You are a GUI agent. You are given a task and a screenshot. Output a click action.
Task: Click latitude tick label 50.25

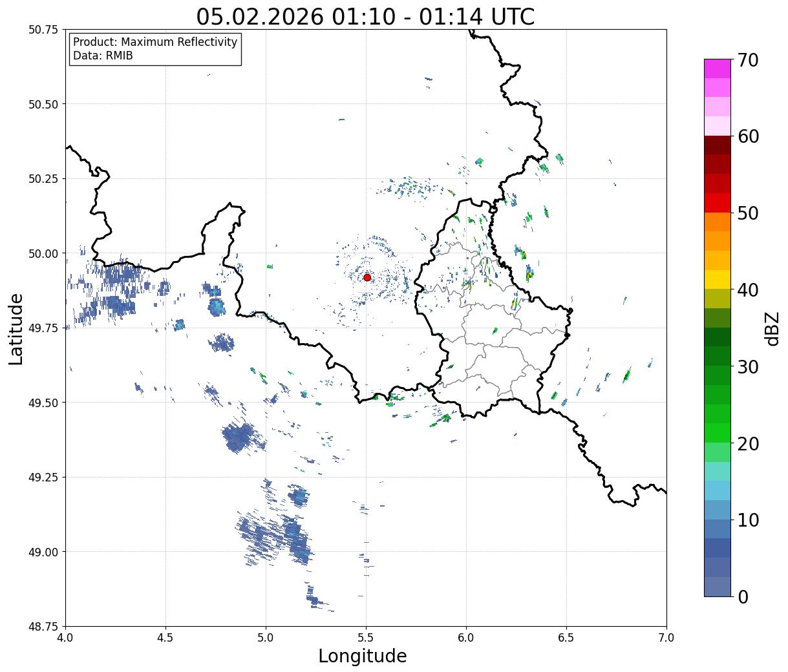pos(43,179)
